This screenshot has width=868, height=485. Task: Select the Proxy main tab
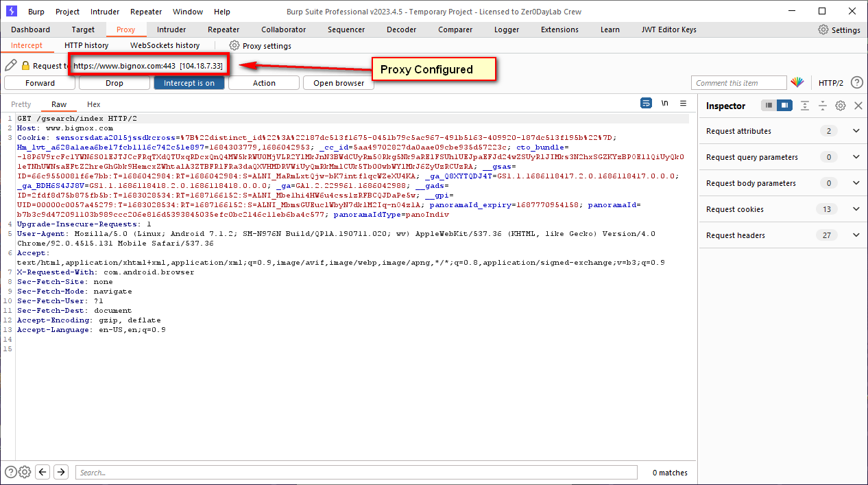tap(125, 29)
